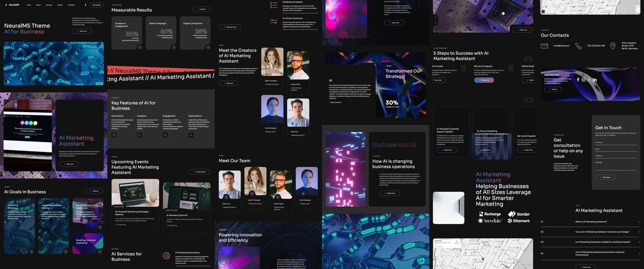The image size is (644, 269).
Task: Click the location pin icon in Our Contacts
Action: click(x=613, y=46)
